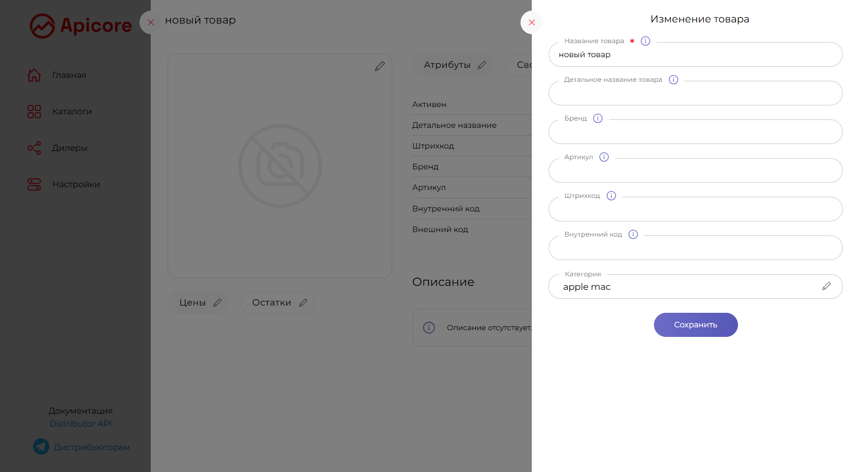
Task: Click the Telegram Дистрибьюторам link
Action: click(x=91, y=447)
